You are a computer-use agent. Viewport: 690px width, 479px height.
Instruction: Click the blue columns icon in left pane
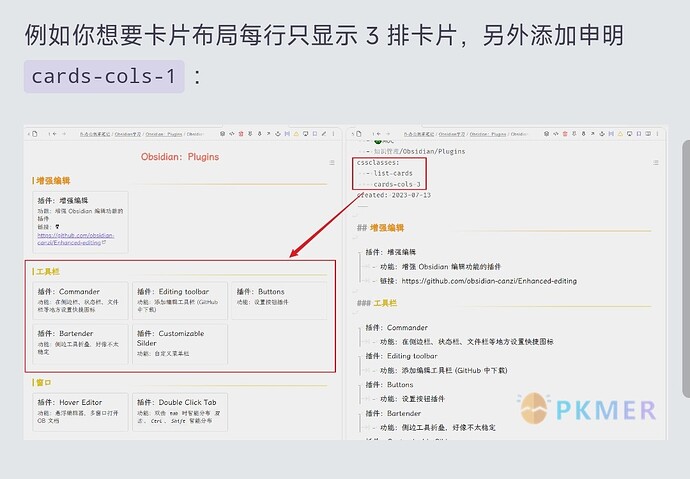[287, 134]
